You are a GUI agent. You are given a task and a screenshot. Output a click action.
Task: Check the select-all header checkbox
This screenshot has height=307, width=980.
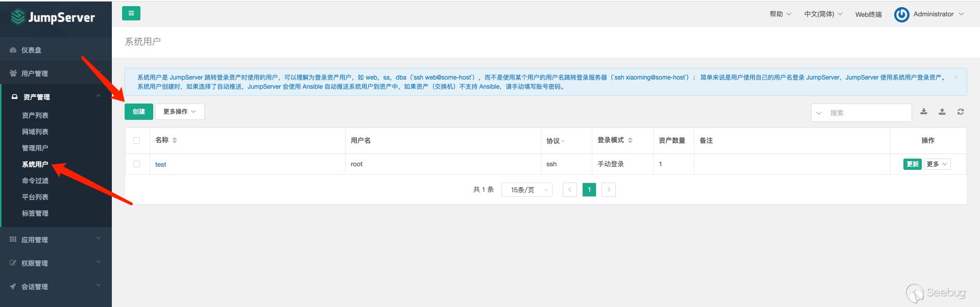[136, 141]
